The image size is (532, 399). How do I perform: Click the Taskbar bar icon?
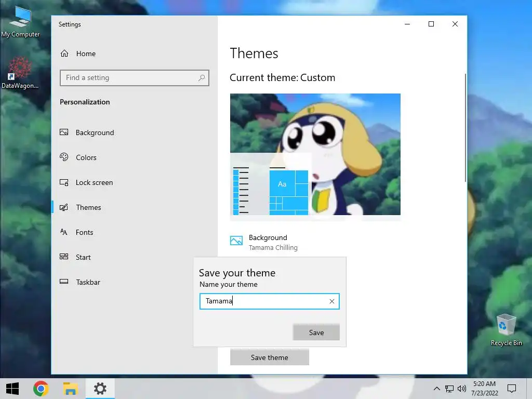[x=64, y=282]
